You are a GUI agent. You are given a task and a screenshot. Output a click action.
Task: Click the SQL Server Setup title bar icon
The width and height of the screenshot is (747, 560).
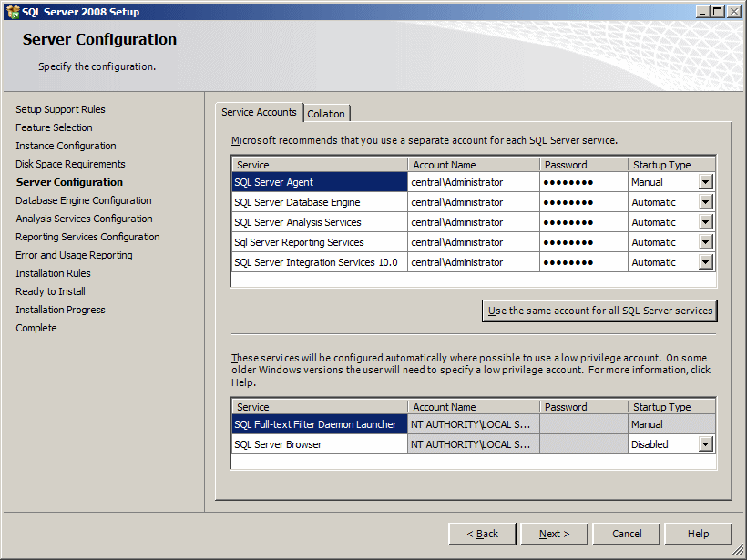tap(13, 12)
